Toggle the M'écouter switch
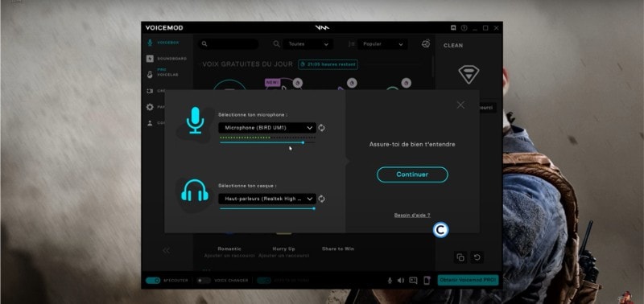The image size is (644, 304). [153, 280]
